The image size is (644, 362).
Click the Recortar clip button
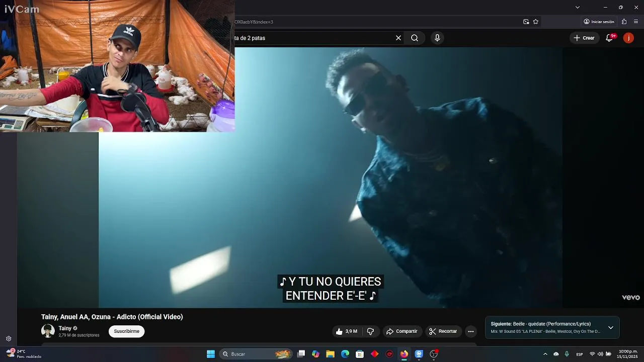pyautogui.click(x=443, y=331)
